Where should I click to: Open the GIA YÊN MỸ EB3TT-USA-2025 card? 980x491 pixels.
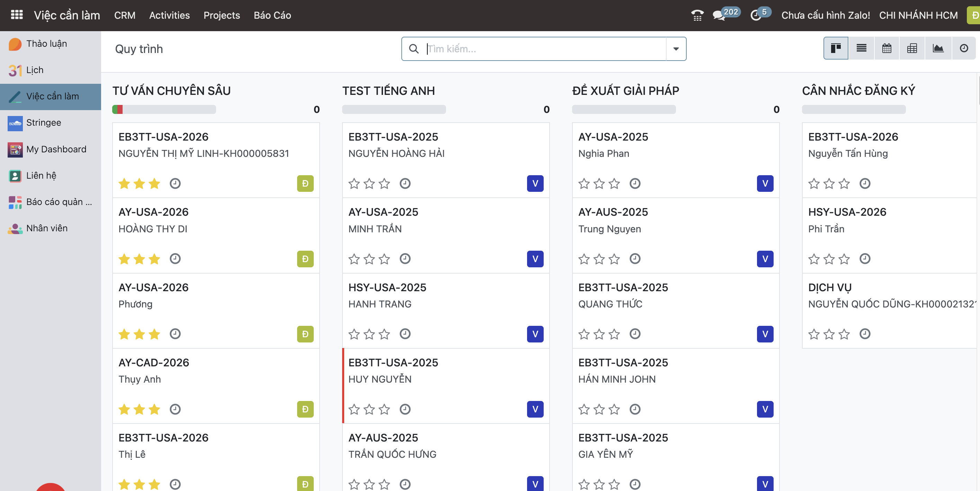click(676, 457)
